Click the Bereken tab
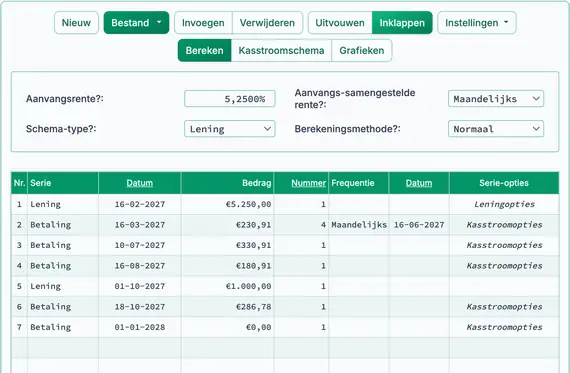 [204, 50]
